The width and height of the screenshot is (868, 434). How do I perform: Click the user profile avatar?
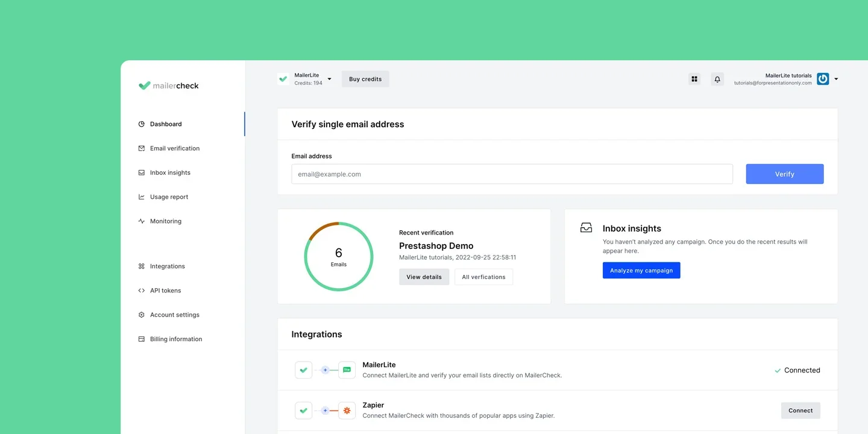pyautogui.click(x=823, y=79)
